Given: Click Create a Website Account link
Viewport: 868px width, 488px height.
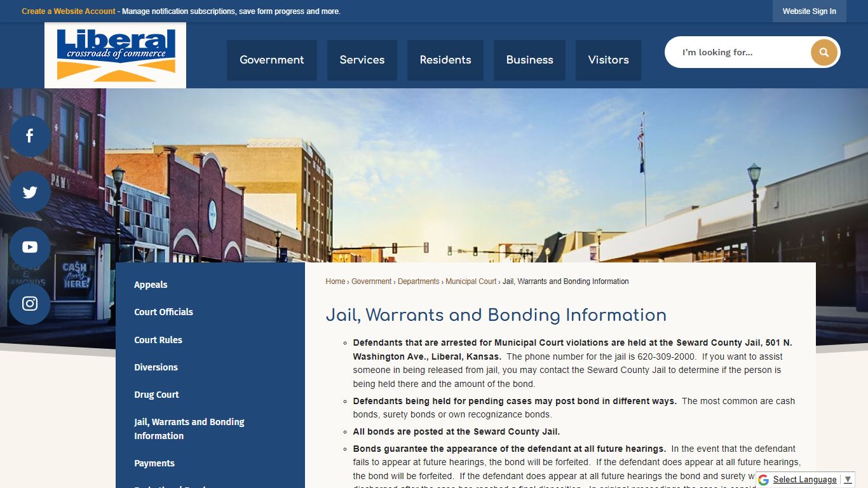Looking at the screenshot, I should [x=69, y=11].
